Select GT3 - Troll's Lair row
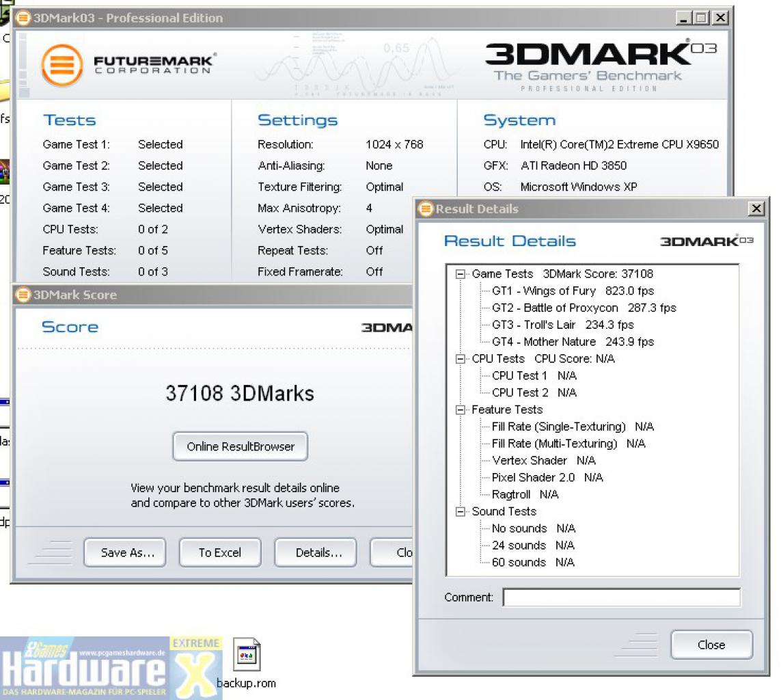Image resolution: width=781 pixels, height=700 pixels. click(563, 325)
